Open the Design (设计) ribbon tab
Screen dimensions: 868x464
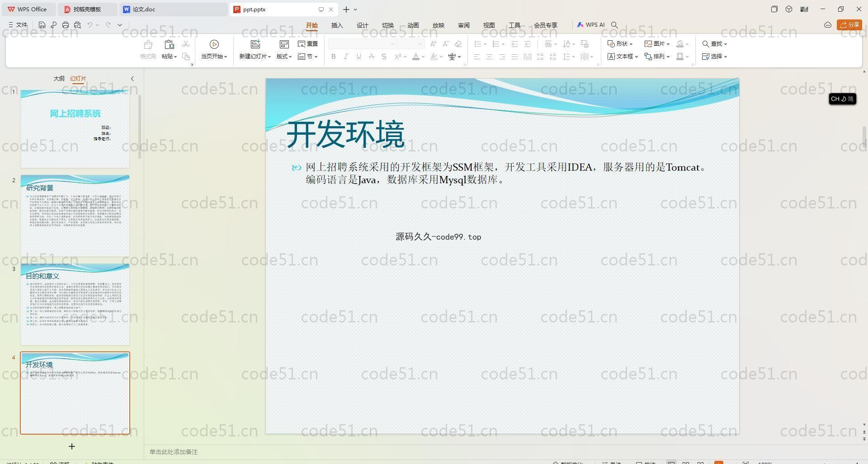pyautogui.click(x=363, y=25)
